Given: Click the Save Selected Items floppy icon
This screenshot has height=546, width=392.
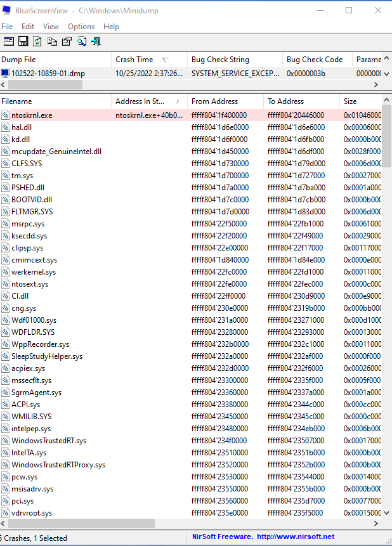Looking at the screenshot, I should [23, 41].
